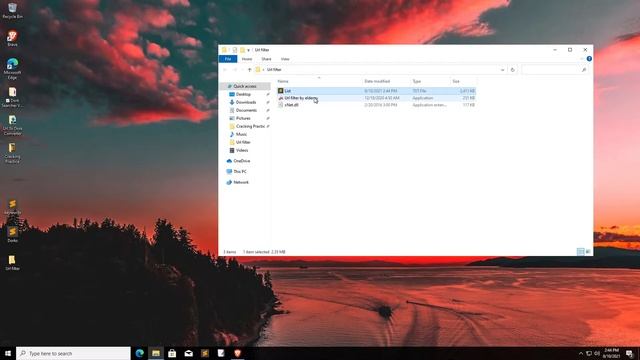The height and width of the screenshot is (360, 640).
Task: Click the search magnifier icon in Explorer
Action: [x=584, y=70]
